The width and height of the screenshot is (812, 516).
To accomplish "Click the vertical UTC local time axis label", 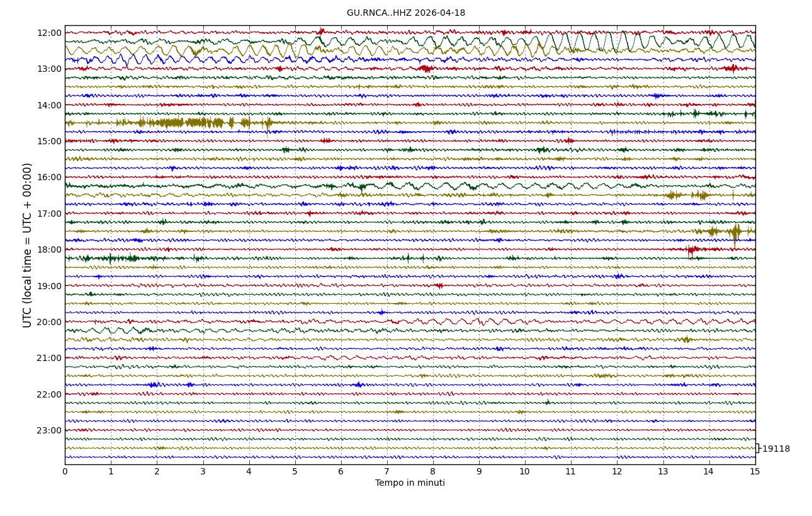I will 28,245.
